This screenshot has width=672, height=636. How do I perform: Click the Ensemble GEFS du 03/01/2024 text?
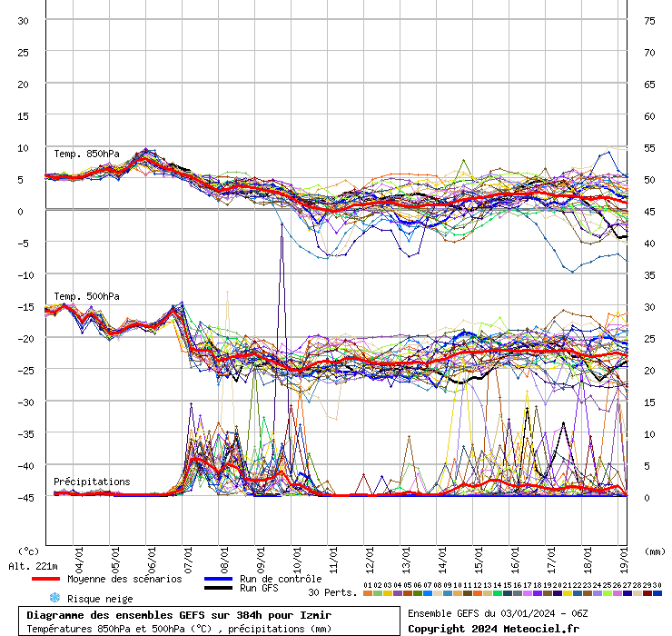pos(498,613)
